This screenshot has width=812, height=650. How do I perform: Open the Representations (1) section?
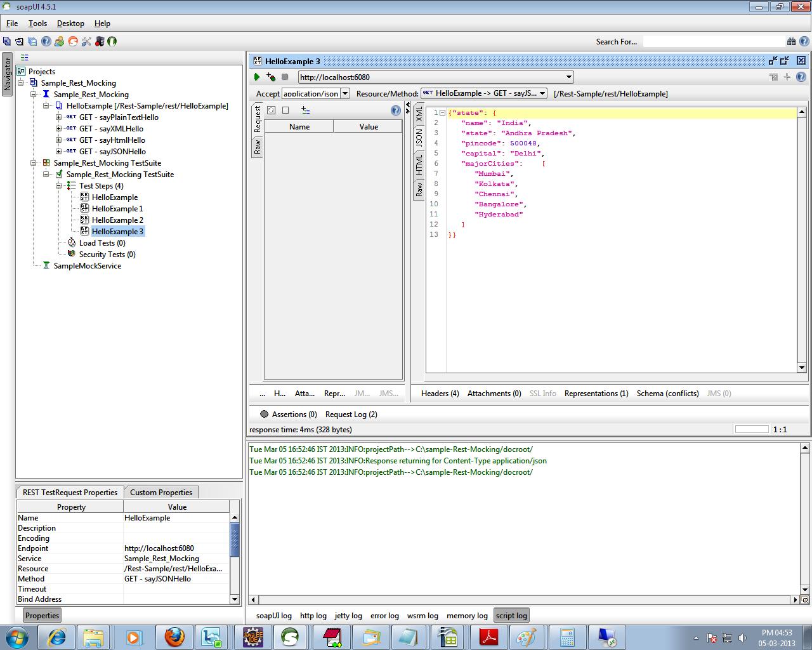click(596, 394)
